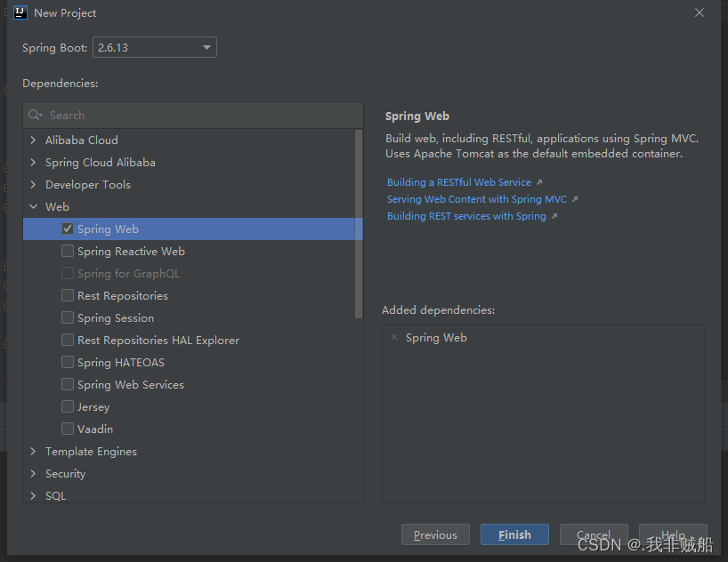Image resolution: width=728 pixels, height=562 pixels.
Task: Enable the Spring Session checkbox
Action: 68,317
